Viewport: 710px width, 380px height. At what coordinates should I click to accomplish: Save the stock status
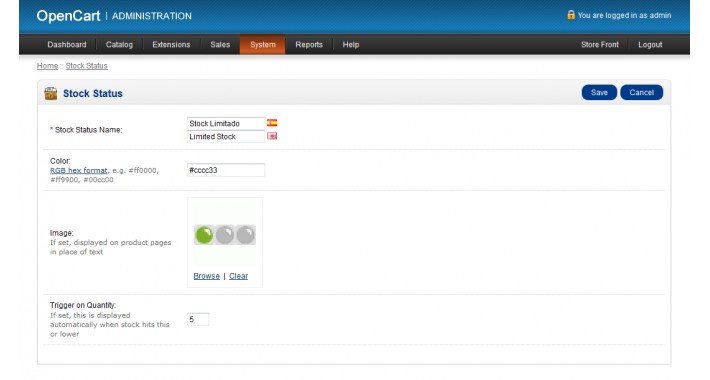tap(599, 92)
